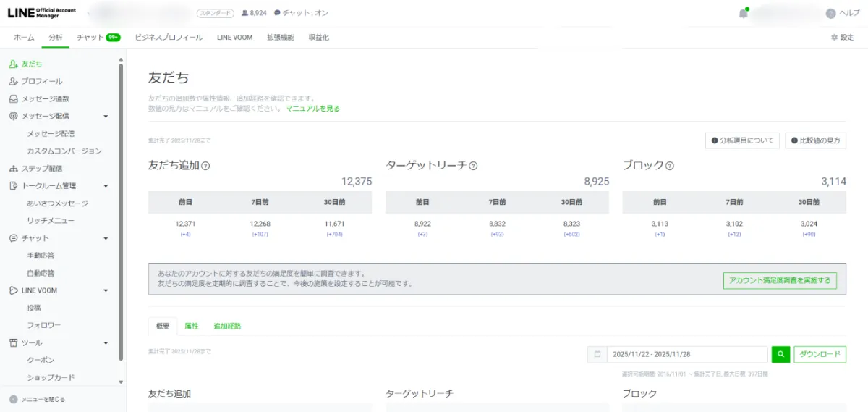The height and width of the screenshot is (412, 868).
Task: Click the メッセージ配信 target icon
Action: [13, 116]
